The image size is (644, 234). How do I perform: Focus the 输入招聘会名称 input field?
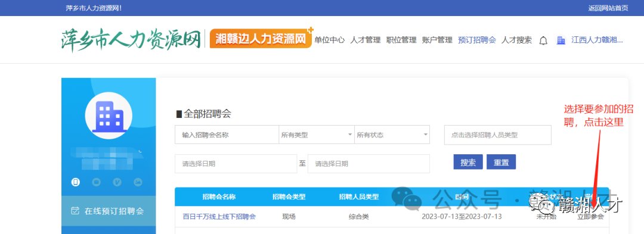point(227,135)
